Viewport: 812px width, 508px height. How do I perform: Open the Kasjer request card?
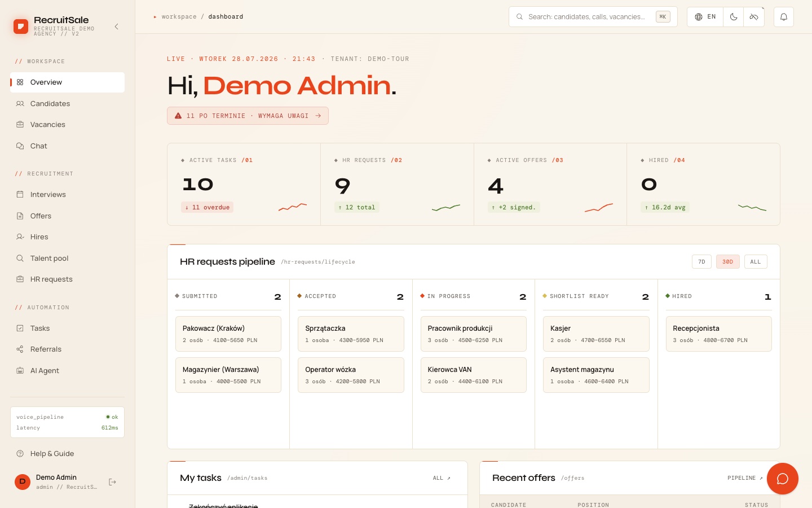click(596, 334)
